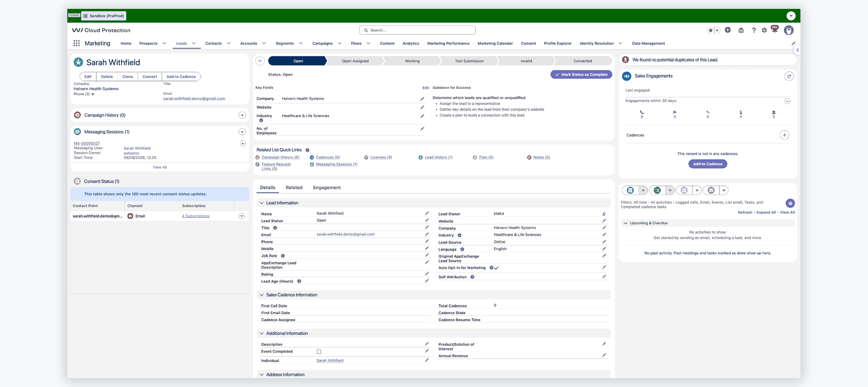Viewport: 868px width, 387px height.
Task: Expand the Engagements within 30 days chevron
Action: coord(787,101)
